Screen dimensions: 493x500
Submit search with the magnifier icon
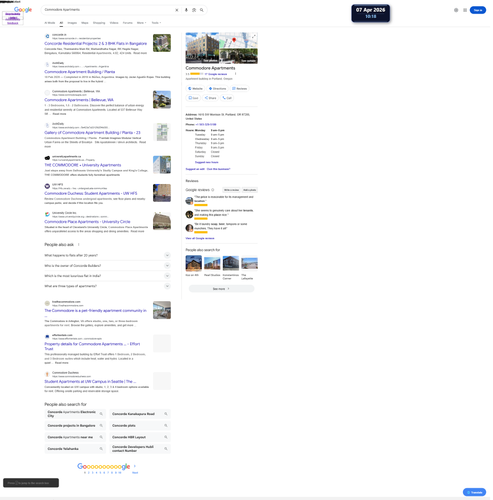click(202, 10)
